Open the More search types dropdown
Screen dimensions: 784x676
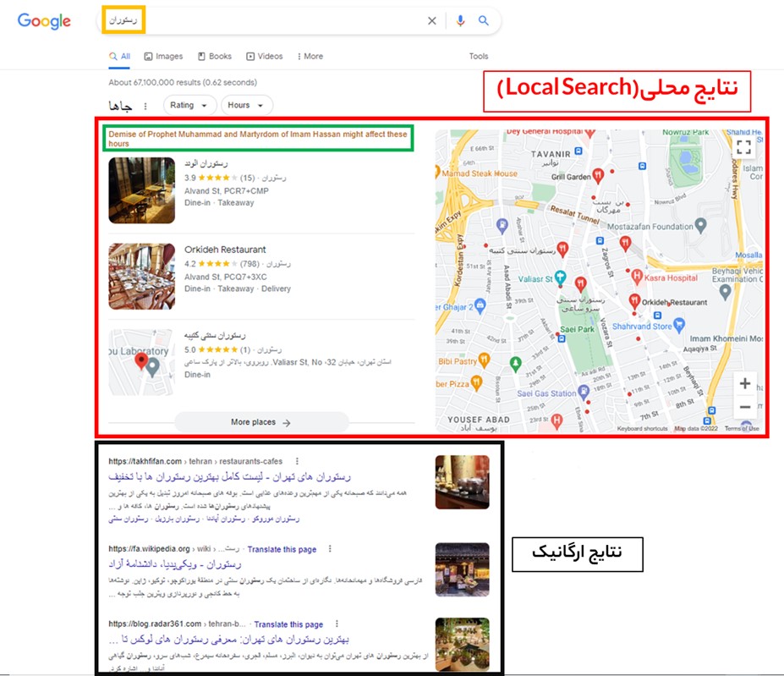tap(310, 56)
